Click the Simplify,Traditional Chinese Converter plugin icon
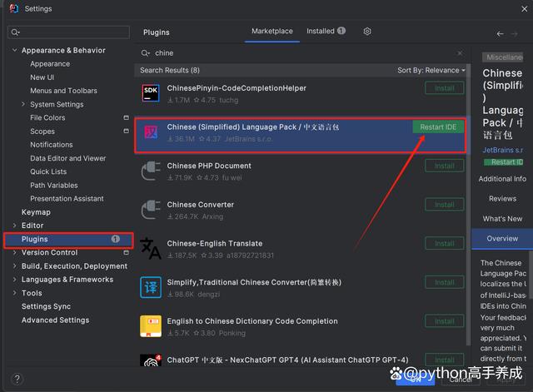 (x=151, y=288)
